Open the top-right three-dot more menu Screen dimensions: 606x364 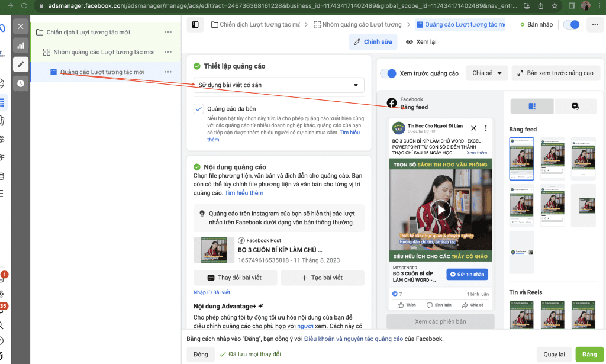pos(595,25)
